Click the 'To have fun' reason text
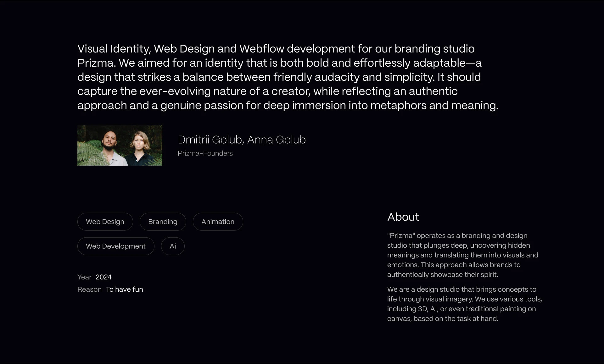This screenshot has width=604, height=364. pos(124,289)
